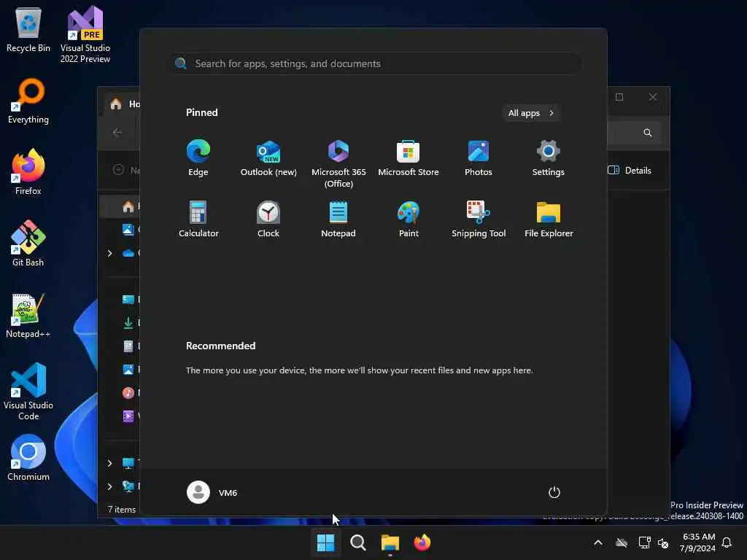Click the Documents icon in navigation pane
Image resolution: width=747 pixels, height=560 pixels.
click(x=128, y=346)
